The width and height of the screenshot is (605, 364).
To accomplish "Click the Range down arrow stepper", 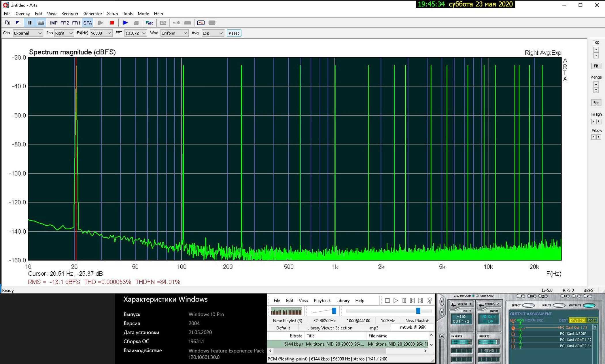I will click(596, 90).
